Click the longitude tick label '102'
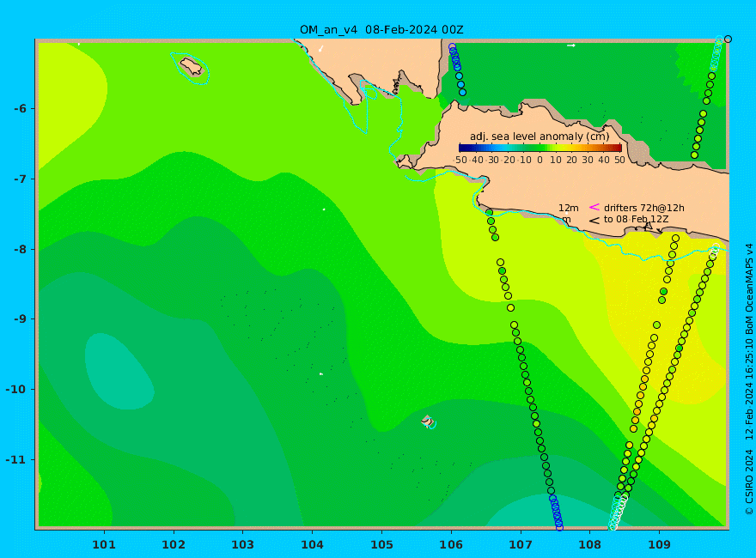756x558 pixels. [x=174, y=545]
